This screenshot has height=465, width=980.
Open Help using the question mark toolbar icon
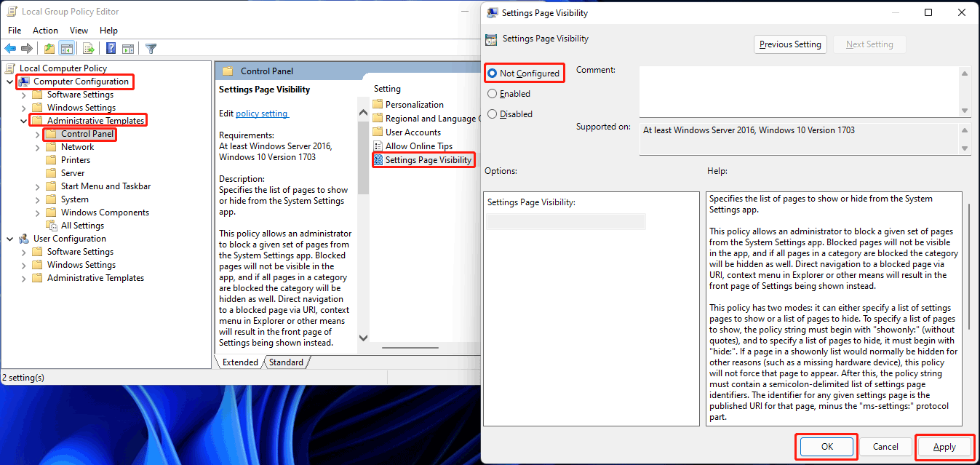111,48
